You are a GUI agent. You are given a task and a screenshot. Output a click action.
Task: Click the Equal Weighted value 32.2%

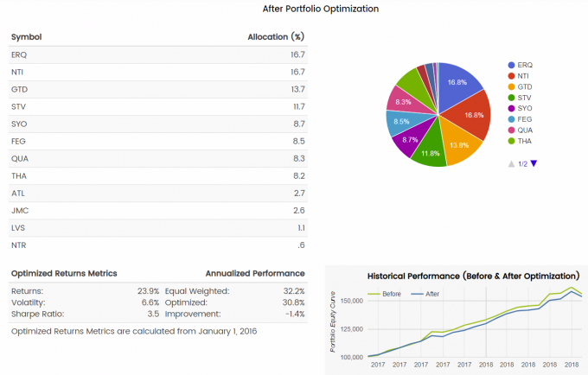[294, 291]
